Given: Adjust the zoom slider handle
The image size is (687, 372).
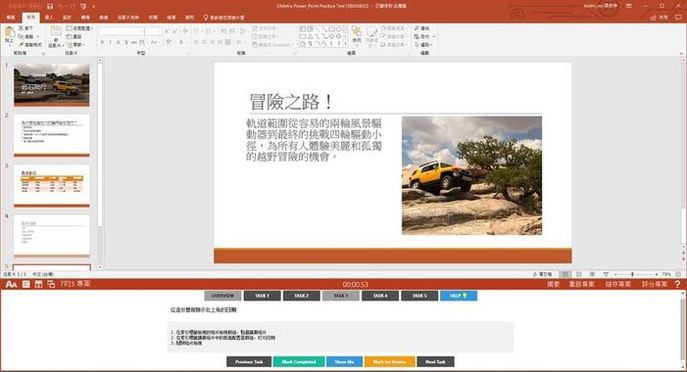Looking at the screenshot, I should 632,274.
